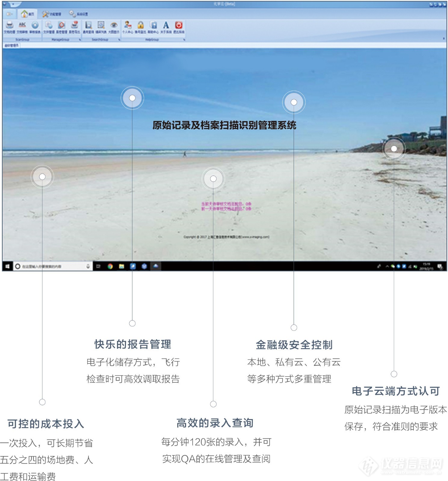Click the blue hexagon app taskbar icon
Image resolution: width=448 pixels, height=481 pixels.
pyautogui.click(x=144, y=266)
